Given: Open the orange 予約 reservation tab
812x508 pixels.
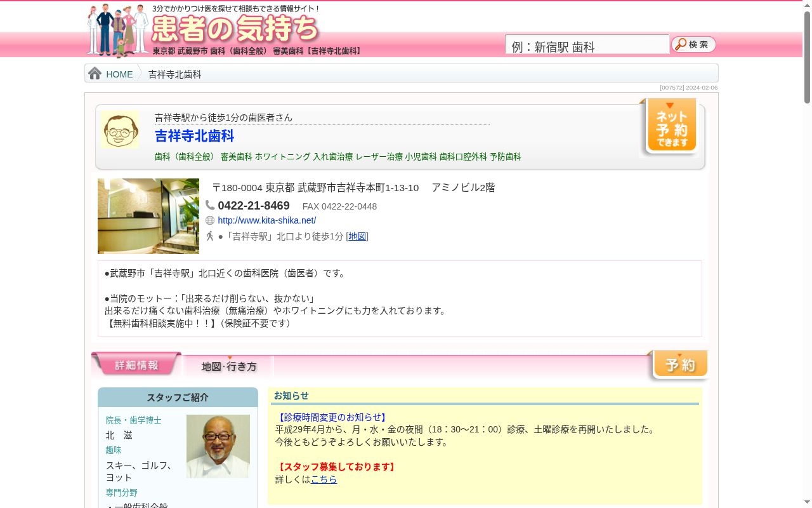Looking at the screenshot, I should coord(679,364).
